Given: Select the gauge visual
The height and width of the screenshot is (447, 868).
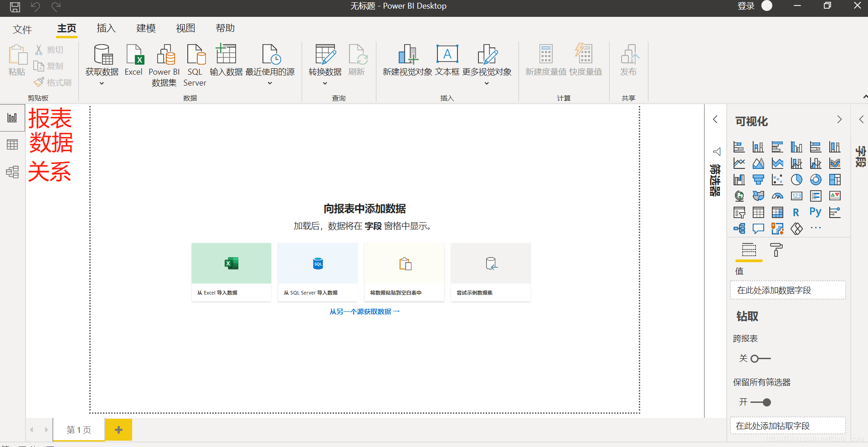Looking at the screenshot, I should tap(777, 196).
